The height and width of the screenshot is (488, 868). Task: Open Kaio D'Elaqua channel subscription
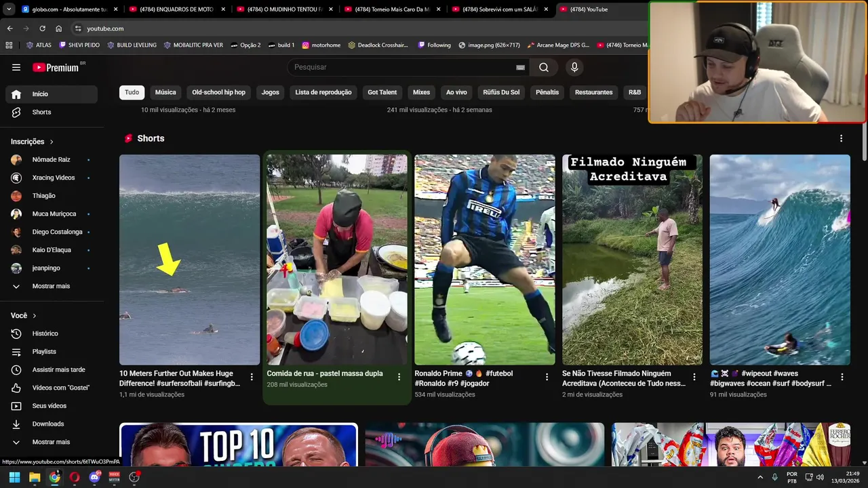(x=52, y=250)
